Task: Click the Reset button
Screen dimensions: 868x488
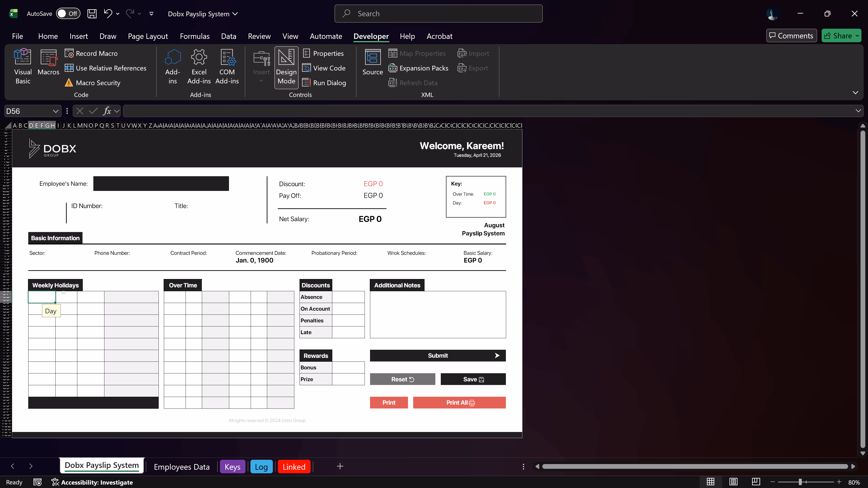Action: point(402,379)
